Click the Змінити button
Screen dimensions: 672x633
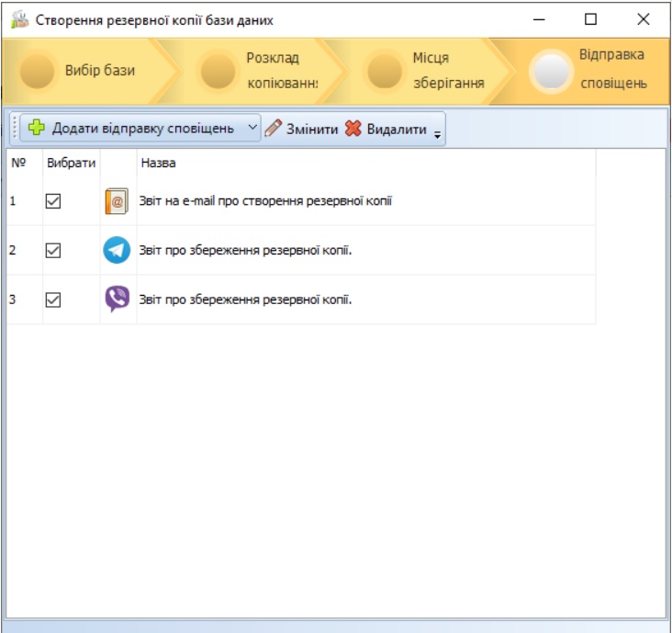301,129
